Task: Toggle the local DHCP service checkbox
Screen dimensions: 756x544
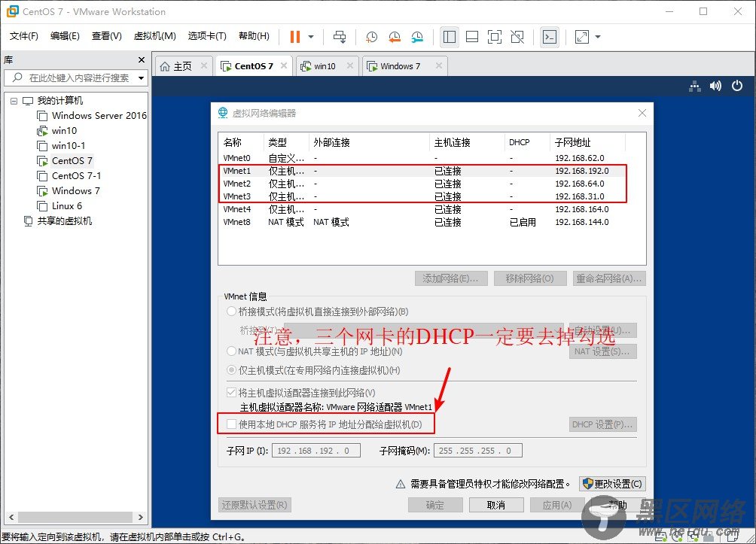Action: (231, 424)
